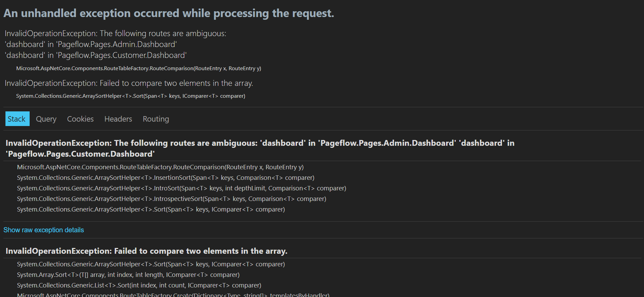Switch to the Routing tab
The image size is (644, 297).
coord(156,119)
